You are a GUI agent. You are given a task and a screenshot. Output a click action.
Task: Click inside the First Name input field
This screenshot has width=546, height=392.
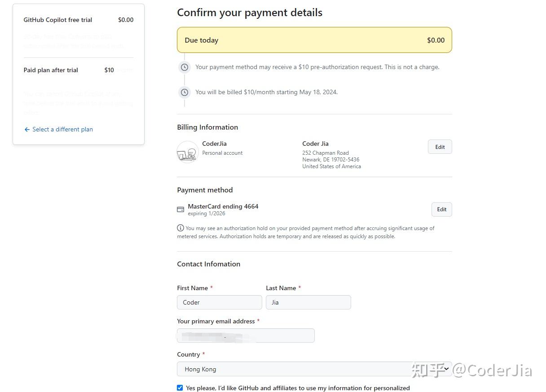click(219, 302)
